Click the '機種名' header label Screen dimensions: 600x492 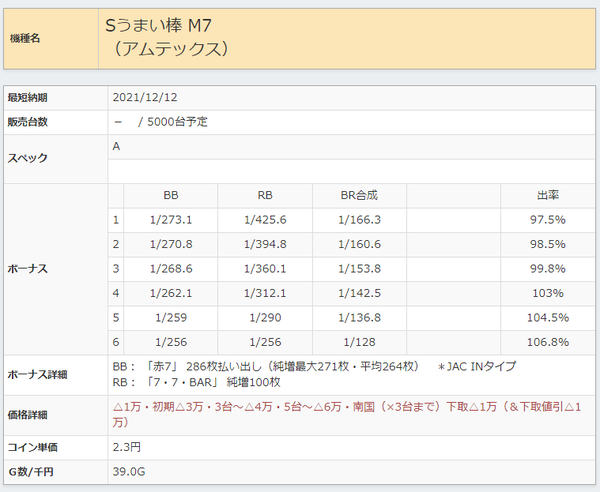25,39
